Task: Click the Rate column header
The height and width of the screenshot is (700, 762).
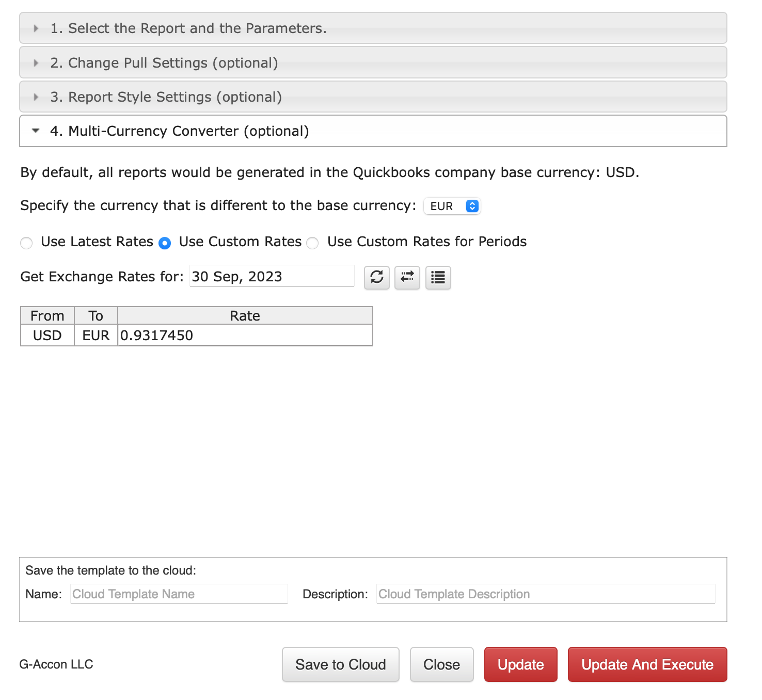Action: click(x=245, y=316)
